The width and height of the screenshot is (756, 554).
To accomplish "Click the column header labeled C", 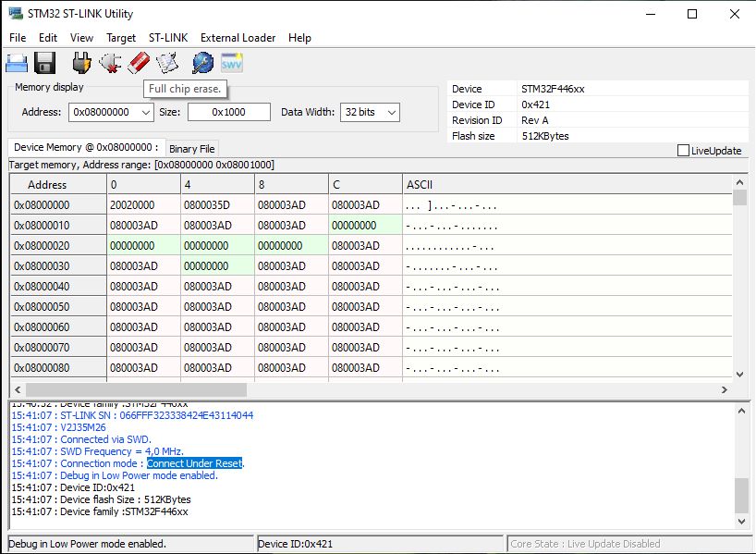I will (365, 184).
